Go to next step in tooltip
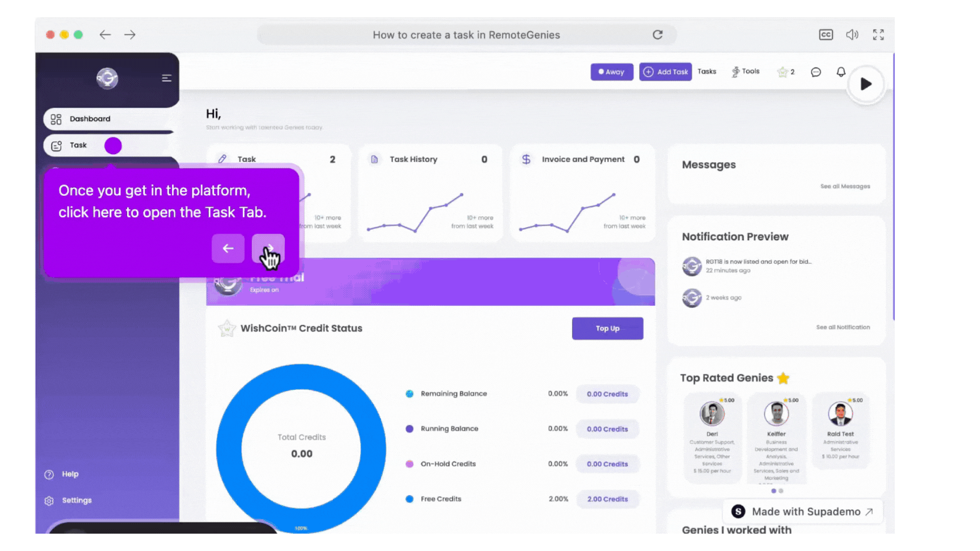Screen dimensions: 980x551 [268, 248]
